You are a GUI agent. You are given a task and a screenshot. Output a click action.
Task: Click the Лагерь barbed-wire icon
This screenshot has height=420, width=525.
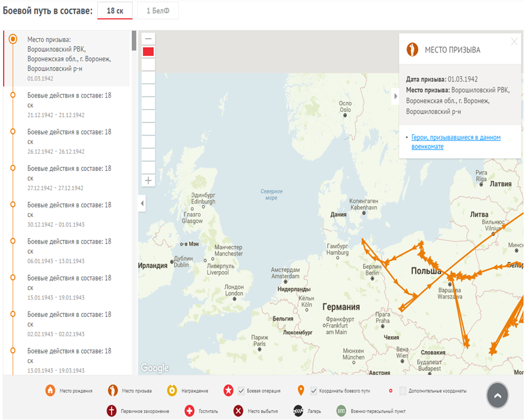299,411
